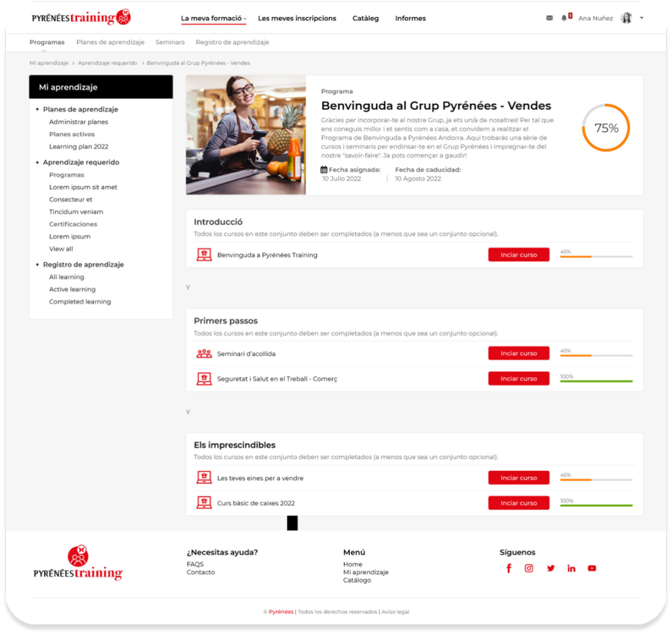This screenshot has width=672, height=635.
Task: Click the FAQS link in footer
Action: pyautogui.click(x=195, y=564)
